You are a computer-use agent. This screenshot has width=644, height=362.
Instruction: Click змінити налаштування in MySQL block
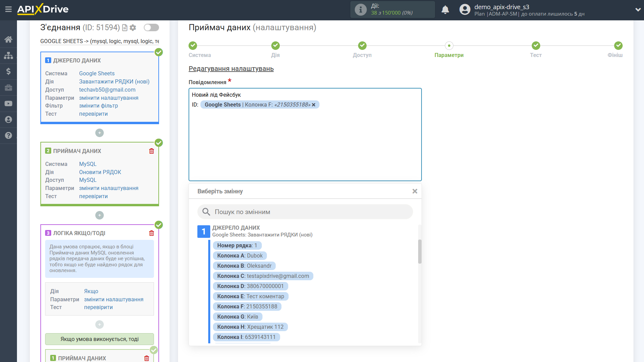point(109,188)
